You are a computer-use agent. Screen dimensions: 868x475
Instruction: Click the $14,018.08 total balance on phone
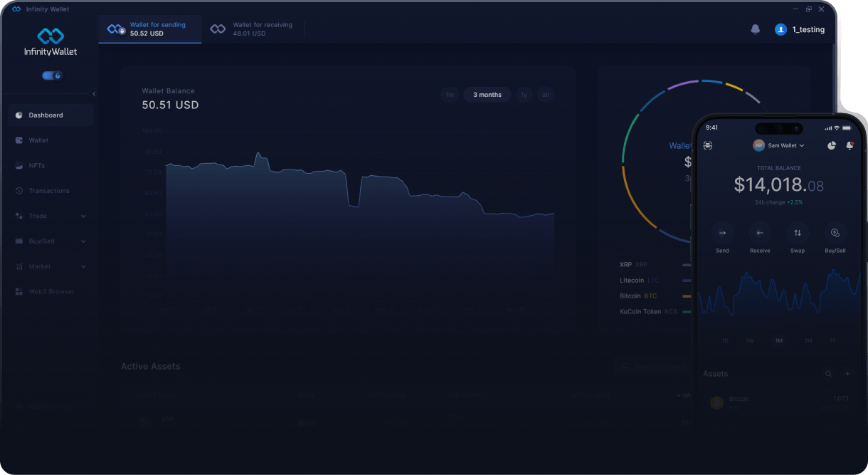pos(779,186)
